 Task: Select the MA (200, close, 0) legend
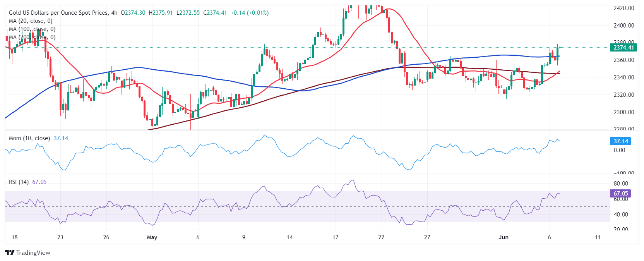click(x=32, y=37)
